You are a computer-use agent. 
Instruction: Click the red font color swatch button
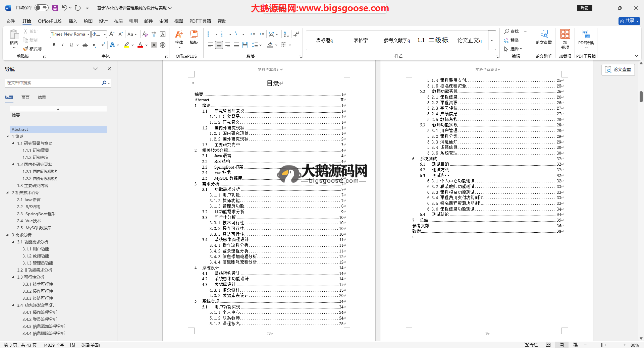coord(140,45)
